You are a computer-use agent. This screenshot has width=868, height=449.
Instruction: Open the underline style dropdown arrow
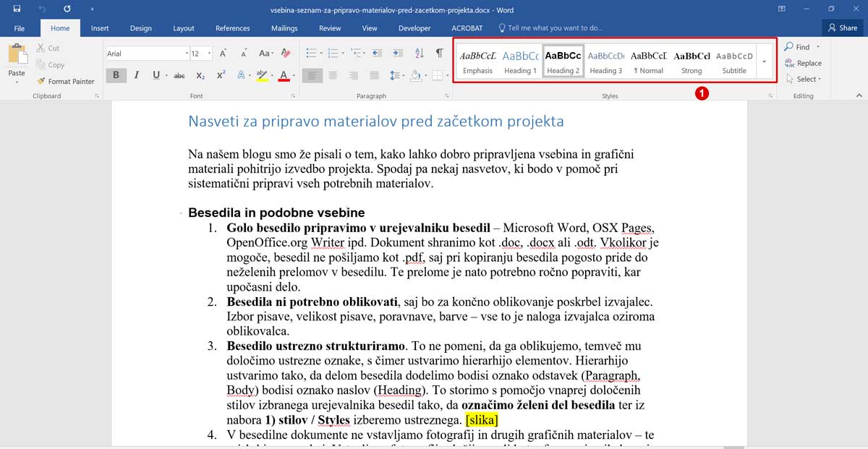166,76
